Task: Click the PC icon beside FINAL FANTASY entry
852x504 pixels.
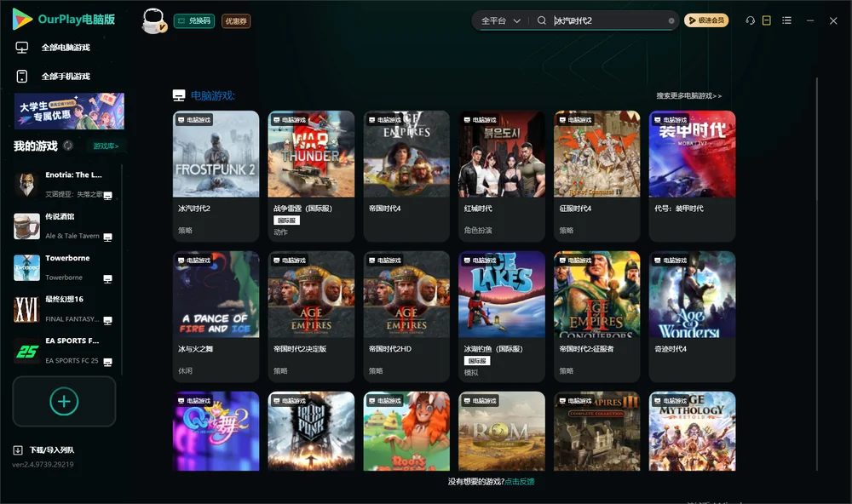Action: coord(107,320)
